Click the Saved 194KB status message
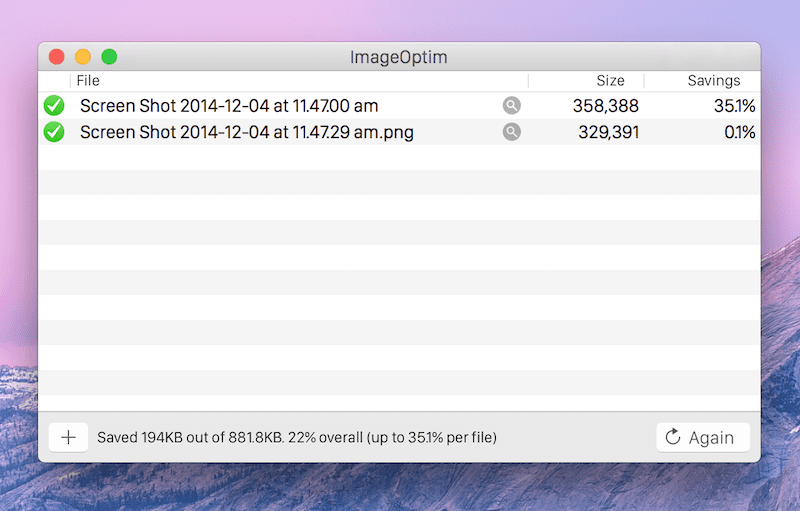 point(297,438)
